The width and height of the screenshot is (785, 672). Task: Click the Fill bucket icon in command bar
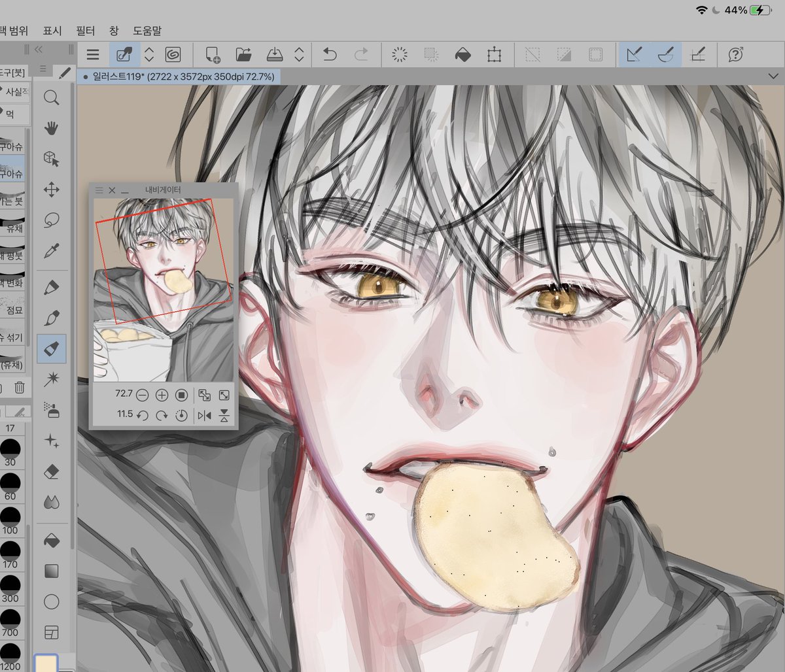point(462,55)
